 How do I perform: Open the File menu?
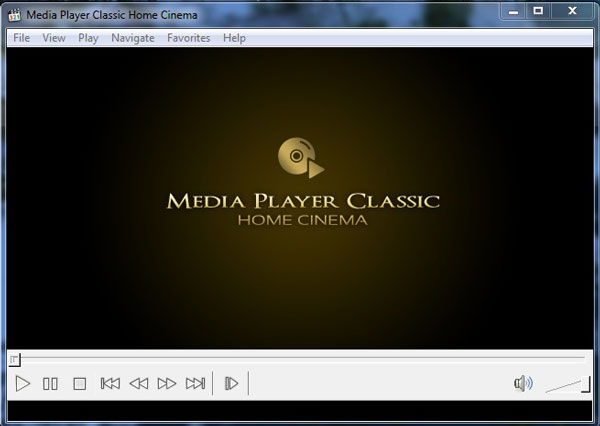pyautogui.click(x=21, y=38)
